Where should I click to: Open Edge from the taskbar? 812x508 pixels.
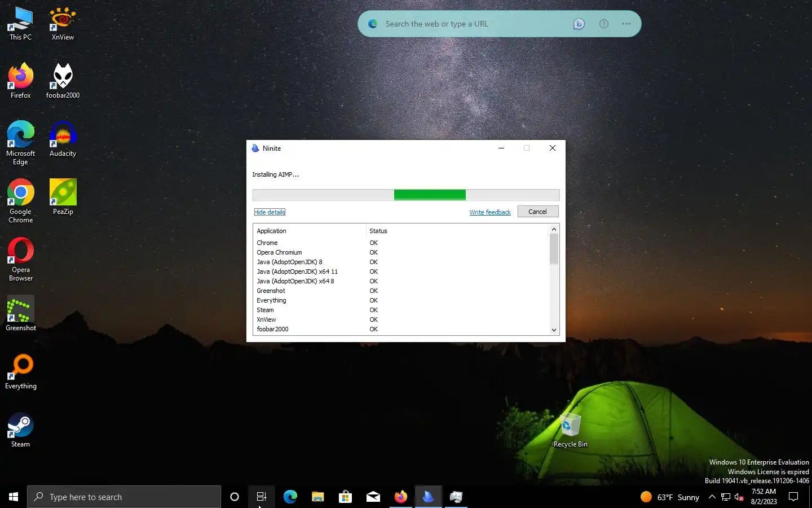290,497
